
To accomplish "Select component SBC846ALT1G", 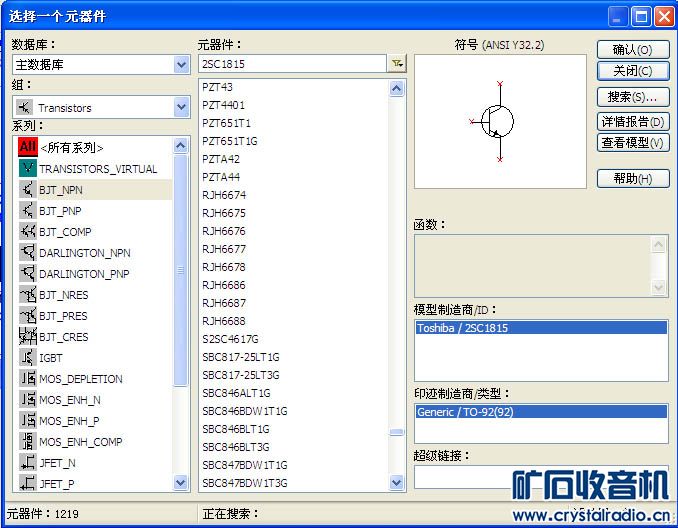I will point(236,393).
